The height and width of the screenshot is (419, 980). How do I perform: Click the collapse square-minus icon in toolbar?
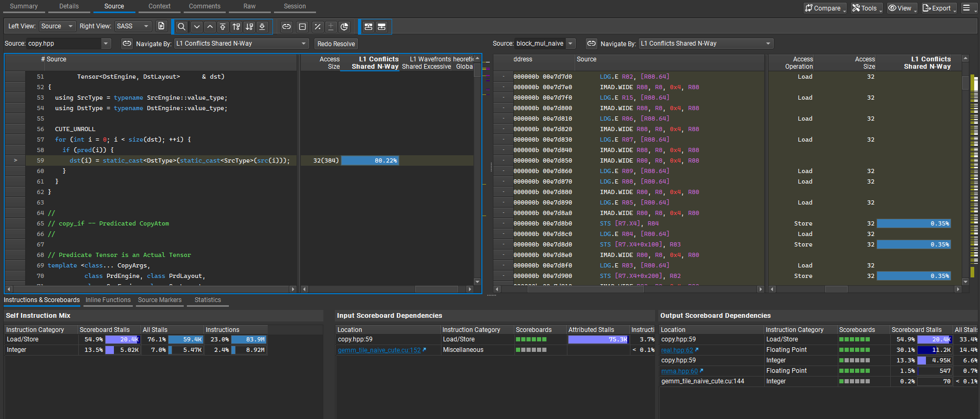click(302, 27)
